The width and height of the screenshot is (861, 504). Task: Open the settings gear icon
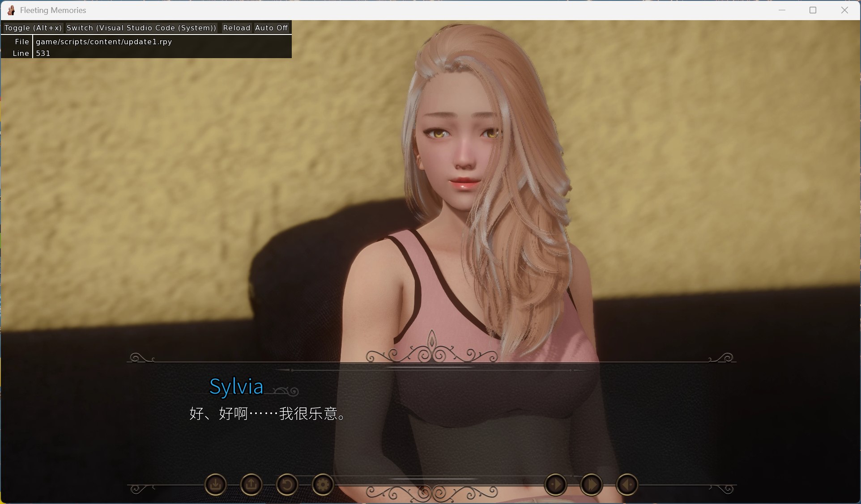tap(323, 484)
